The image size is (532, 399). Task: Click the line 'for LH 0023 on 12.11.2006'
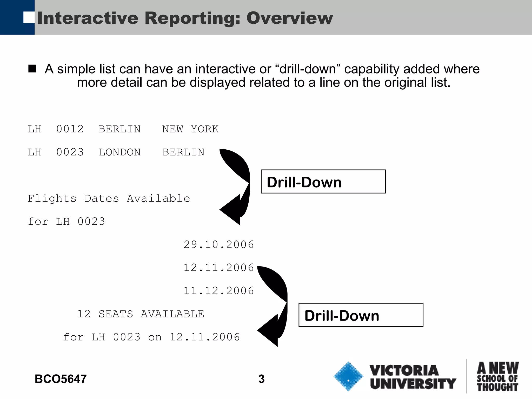(x=152, y=337)
